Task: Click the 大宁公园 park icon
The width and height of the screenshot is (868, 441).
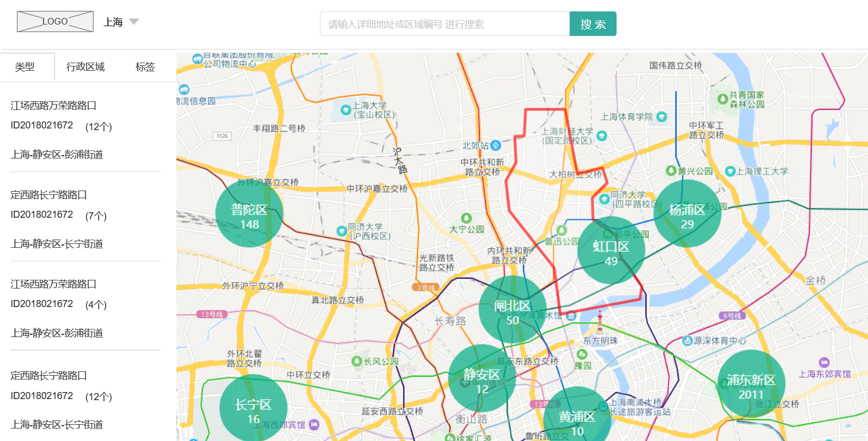Action: (x=466, y=218)
